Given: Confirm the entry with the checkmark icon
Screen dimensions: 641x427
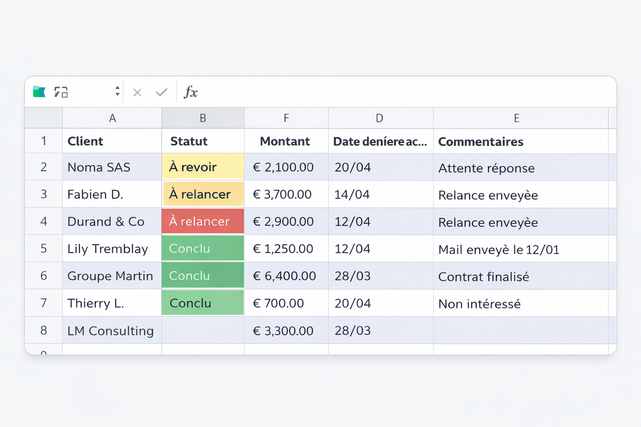Looking at the screenshot, I should click(161, 92).
